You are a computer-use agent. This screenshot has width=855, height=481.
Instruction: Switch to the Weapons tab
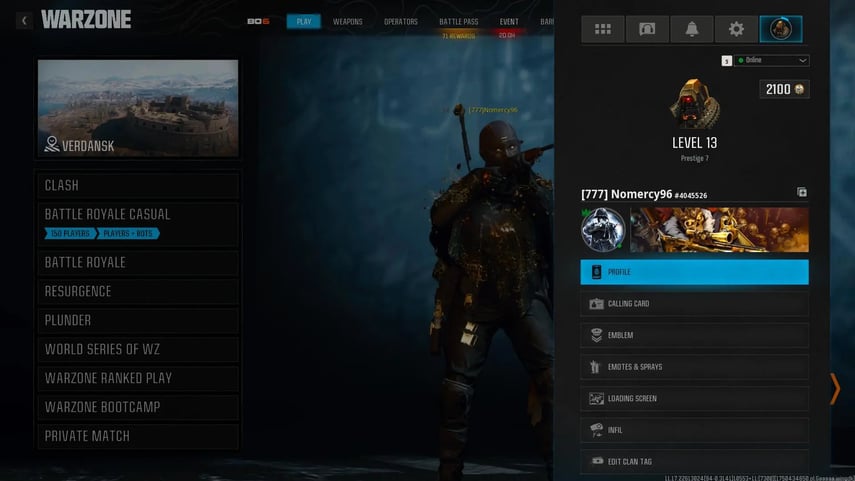(x=348, y=21)
